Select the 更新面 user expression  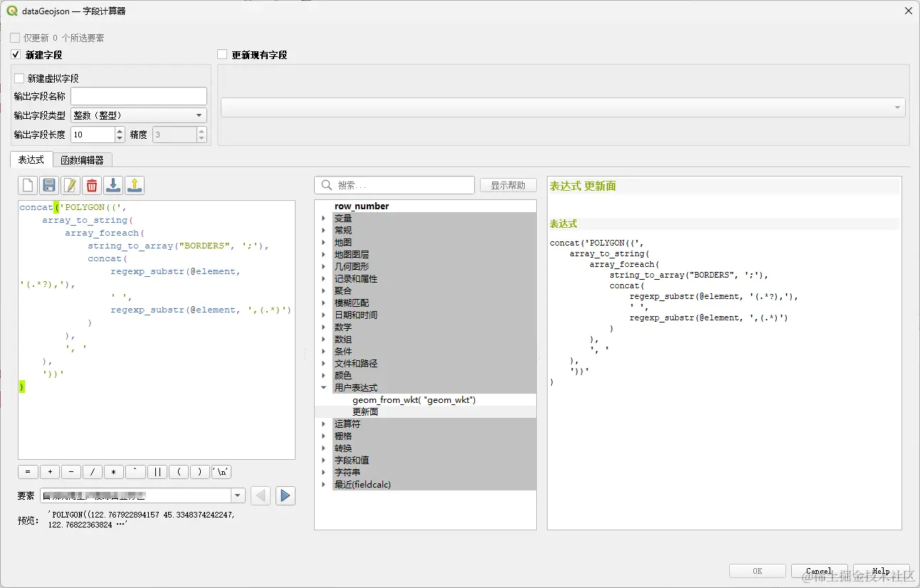[x=365, y=412]
